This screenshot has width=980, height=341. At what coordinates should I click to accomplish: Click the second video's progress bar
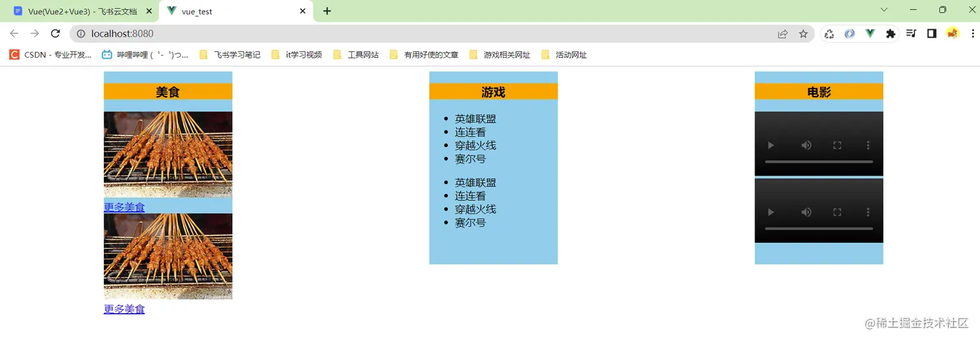coord(819,228)
